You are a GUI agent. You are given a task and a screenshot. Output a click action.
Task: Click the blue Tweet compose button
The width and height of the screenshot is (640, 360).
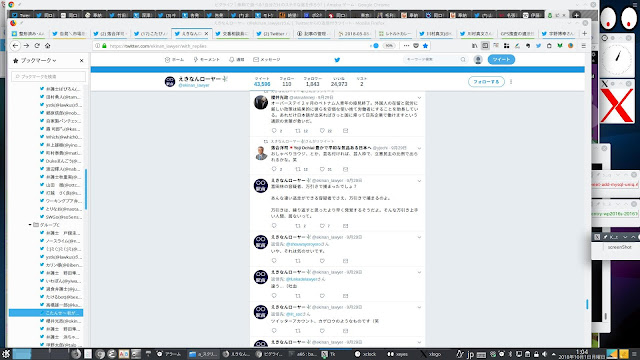[x=501, y=60]
